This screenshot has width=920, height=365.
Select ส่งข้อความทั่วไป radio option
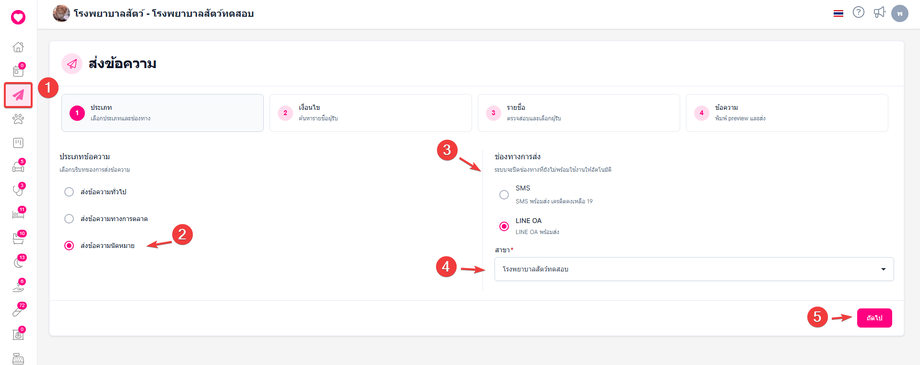[x=69, y=191]
